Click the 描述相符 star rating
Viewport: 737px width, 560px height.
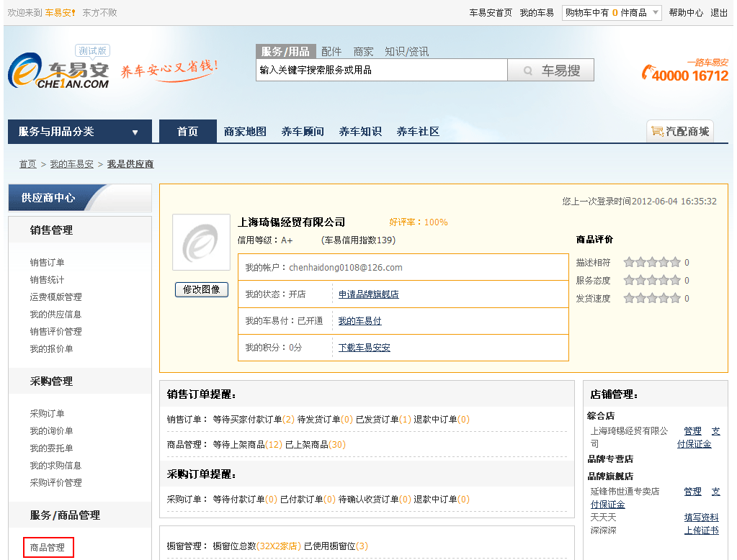point(652,262)
